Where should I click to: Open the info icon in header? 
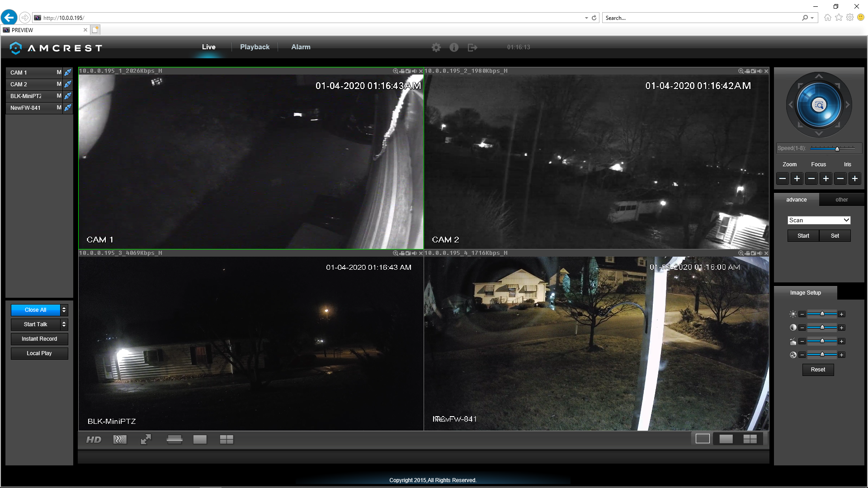coord(454,47)
